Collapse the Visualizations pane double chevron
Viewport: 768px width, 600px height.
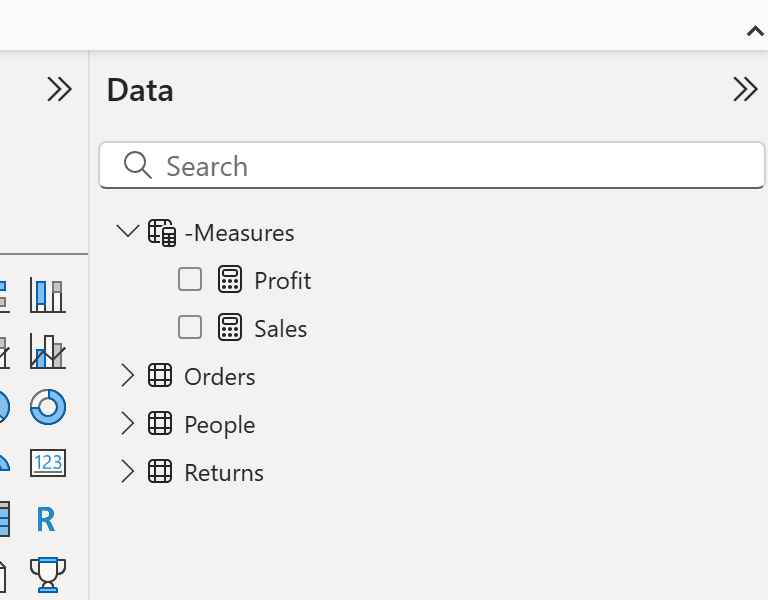tap(60, 90)
